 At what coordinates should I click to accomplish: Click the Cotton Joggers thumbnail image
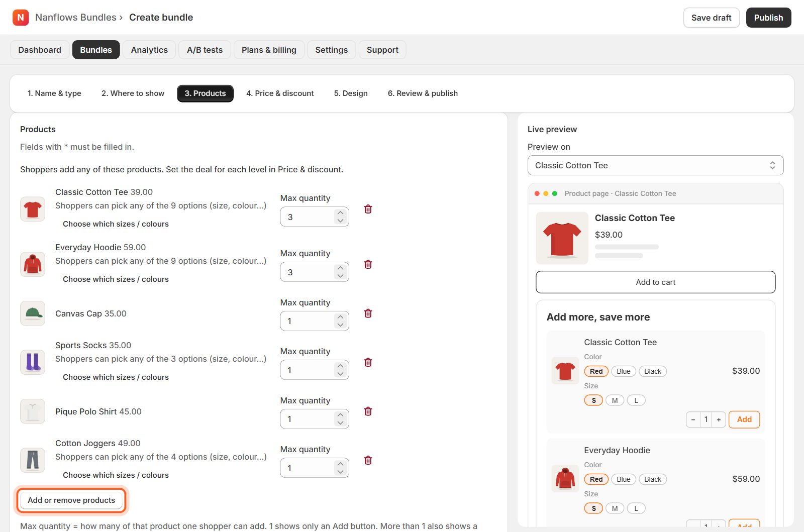pyautogui.click(x=33, y=460)
